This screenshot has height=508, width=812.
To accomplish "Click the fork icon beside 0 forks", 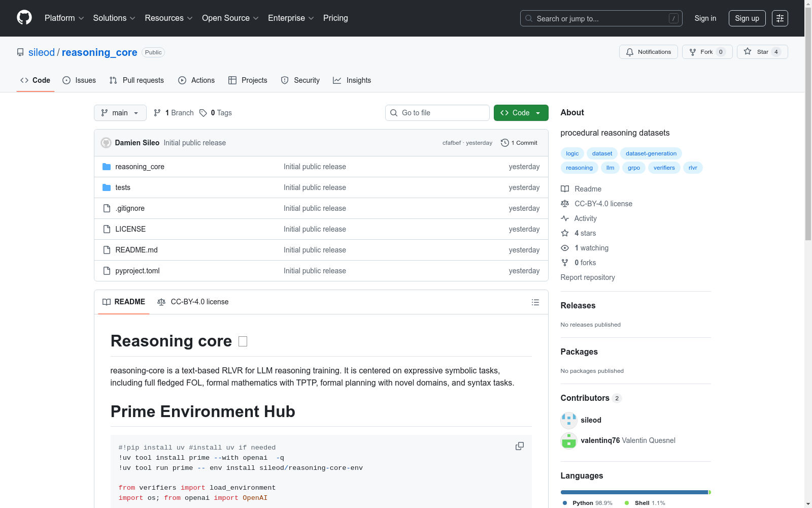I will pos(565,263).
